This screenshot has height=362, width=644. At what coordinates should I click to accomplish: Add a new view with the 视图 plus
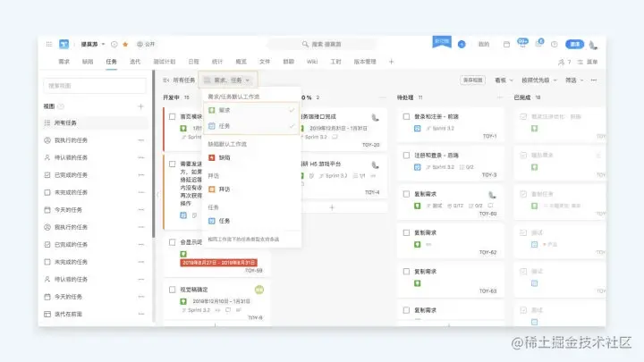(141, 106)
